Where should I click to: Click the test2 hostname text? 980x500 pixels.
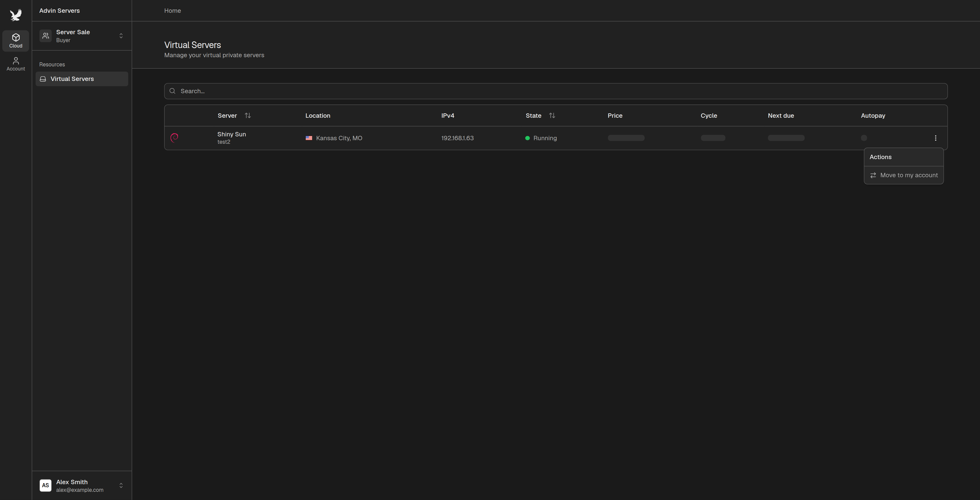pos(224,142)
